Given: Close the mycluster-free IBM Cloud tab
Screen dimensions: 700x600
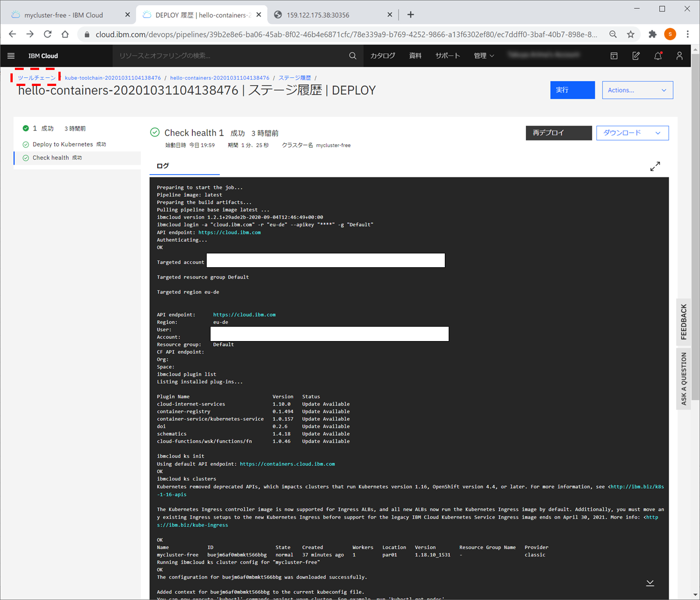Looking at the screenshot, I should point(127,15).
